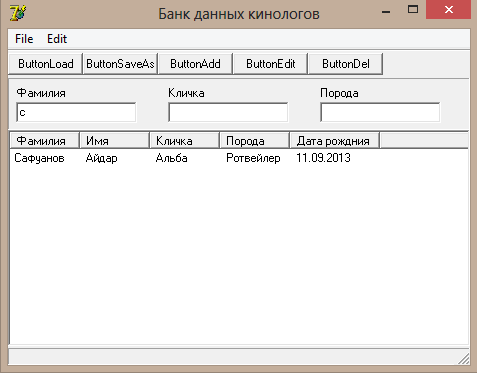Viewport: 477px width, 373px height.
Task: Select the Ротвейлер breed cell
Action: 253,158
